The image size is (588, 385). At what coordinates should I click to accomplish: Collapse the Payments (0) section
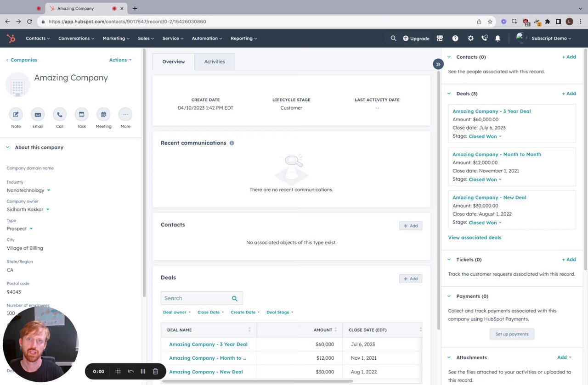click(x=449, y=296)
